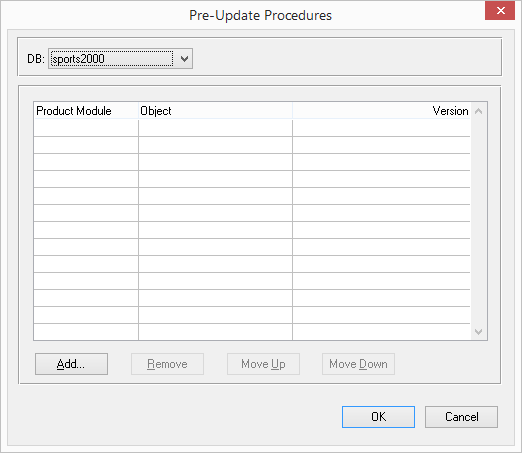This screenshot has width=522, height=453.
Task: Sort by Object column header
Action: 215,111
